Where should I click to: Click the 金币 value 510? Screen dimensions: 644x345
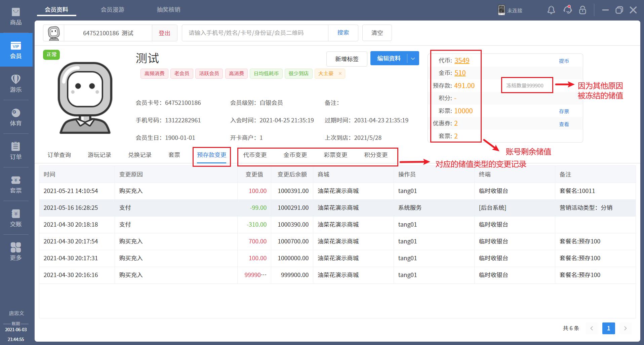(x=460, y=73)
